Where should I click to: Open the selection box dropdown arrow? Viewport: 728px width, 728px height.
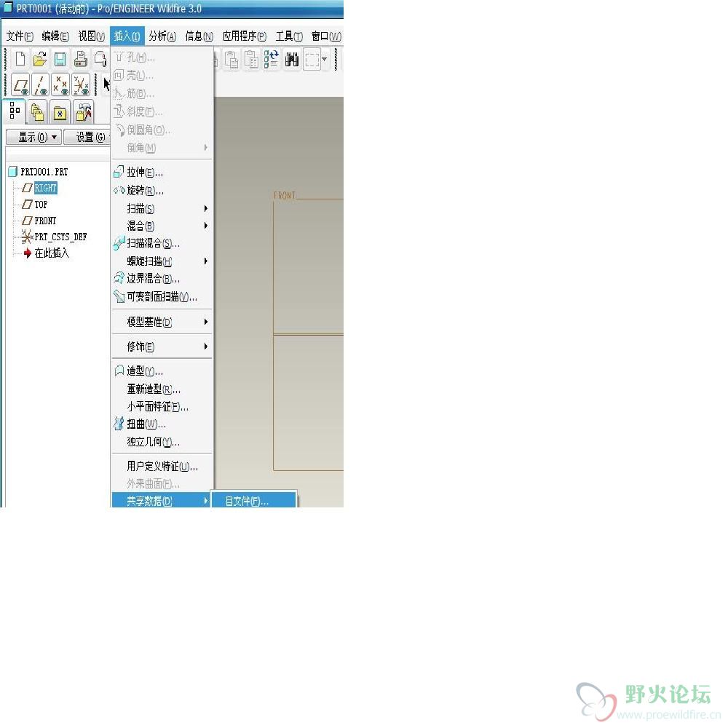325,59
